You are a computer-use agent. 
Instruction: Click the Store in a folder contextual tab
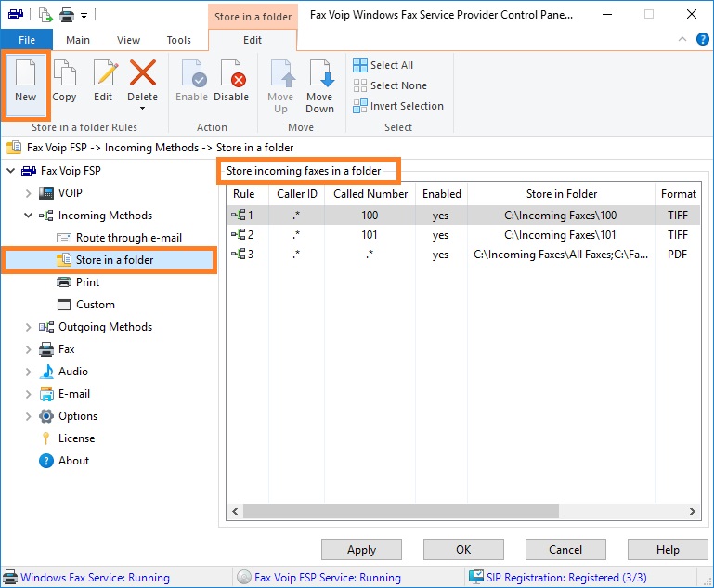point(253,17)
